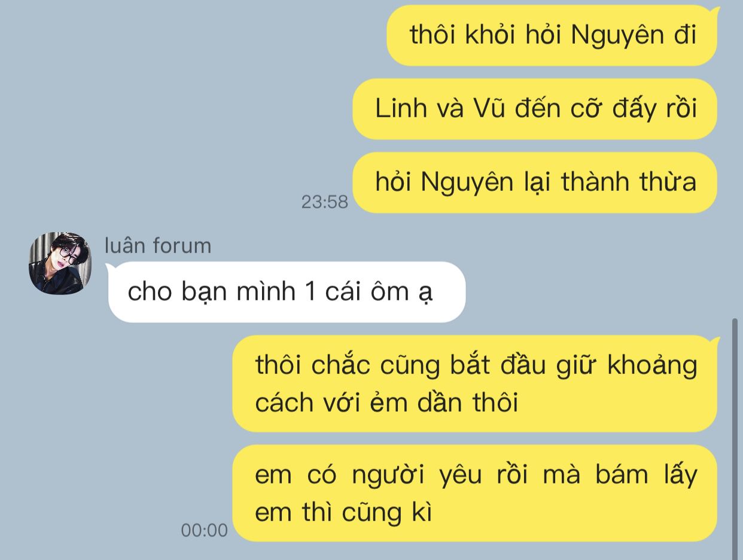Select the "Linh và Vũ đến cỡ đấy rồi" message

pyautogui.click(x=535, y=109)
